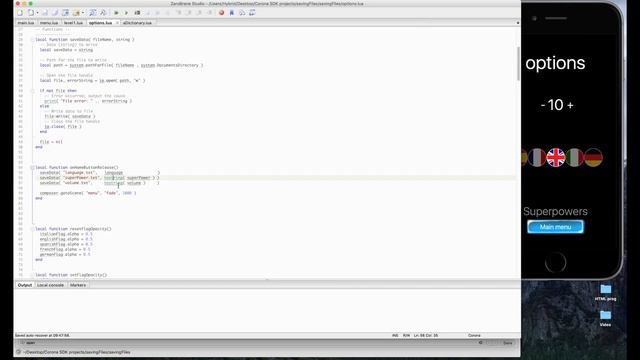640x360 pixels.
Task: Select the French flag in simulator
Action: pyautogui.click(x=537, y=158)
